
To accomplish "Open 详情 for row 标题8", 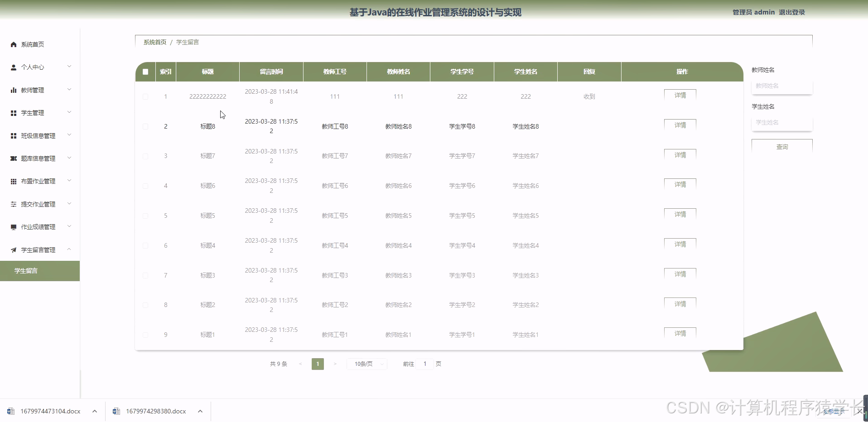I will point(680,125).
